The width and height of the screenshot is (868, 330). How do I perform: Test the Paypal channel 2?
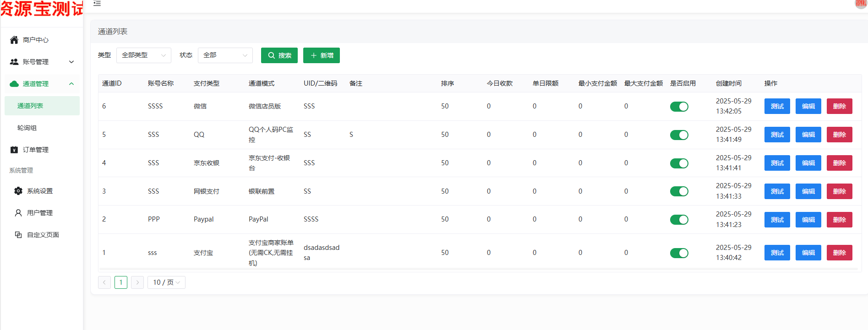tap(777, 220)
